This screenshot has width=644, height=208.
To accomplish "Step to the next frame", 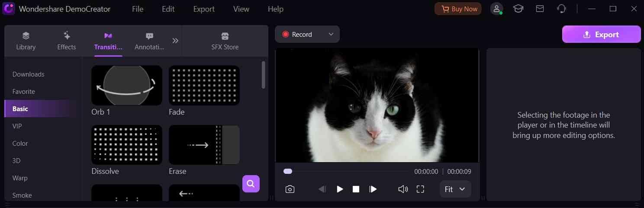I will [x=373, y=189].
